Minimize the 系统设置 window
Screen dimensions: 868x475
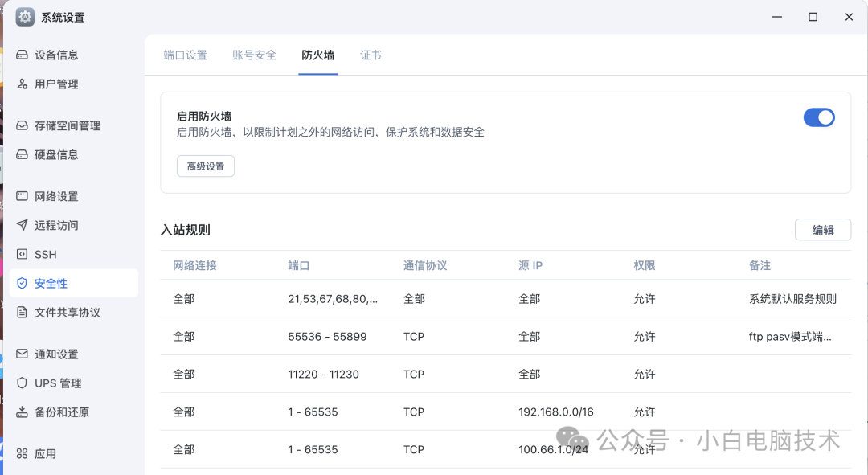776,17
